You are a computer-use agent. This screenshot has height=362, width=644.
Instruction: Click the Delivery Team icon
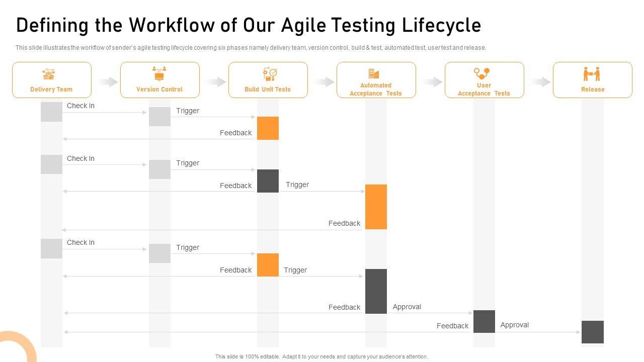click(49, 74)
